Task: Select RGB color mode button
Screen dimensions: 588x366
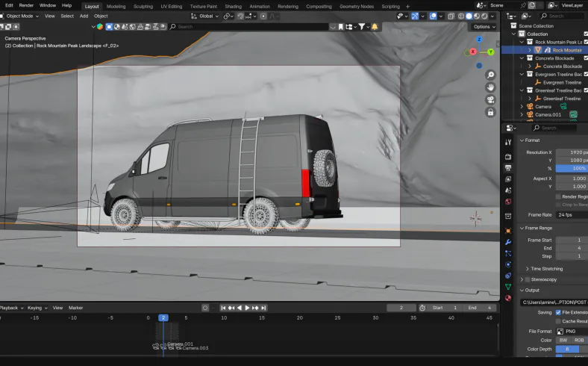Action: click(578, 341)
